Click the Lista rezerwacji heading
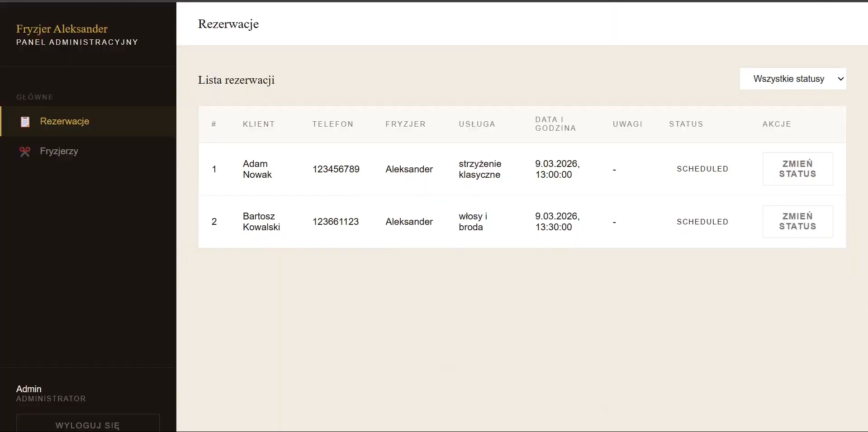Image resolution: width=868 pixels, height=432 pixels. 236,80
